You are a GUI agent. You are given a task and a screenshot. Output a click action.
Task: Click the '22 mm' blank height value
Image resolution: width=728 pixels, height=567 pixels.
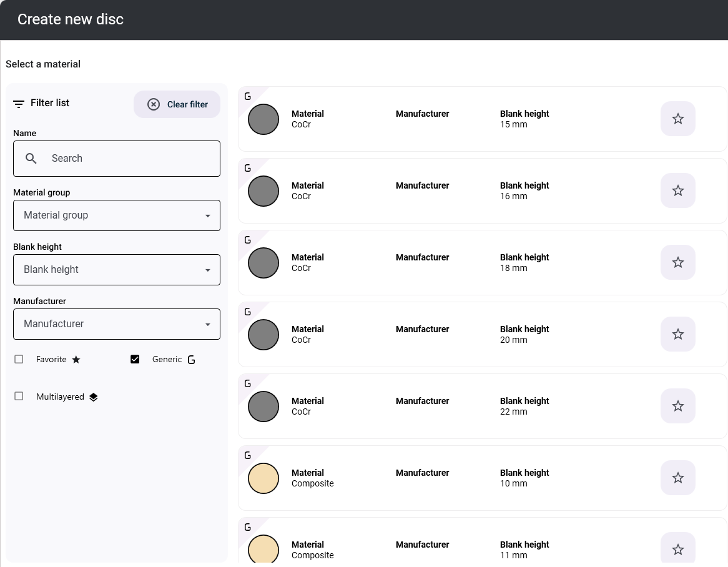(513, 412)
